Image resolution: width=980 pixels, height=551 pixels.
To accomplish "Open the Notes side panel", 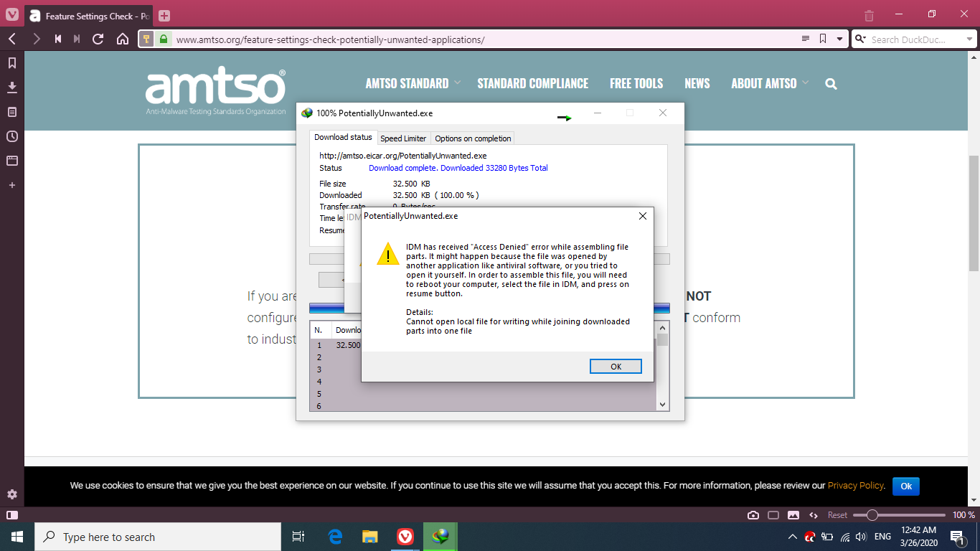I will click(12, 112).
